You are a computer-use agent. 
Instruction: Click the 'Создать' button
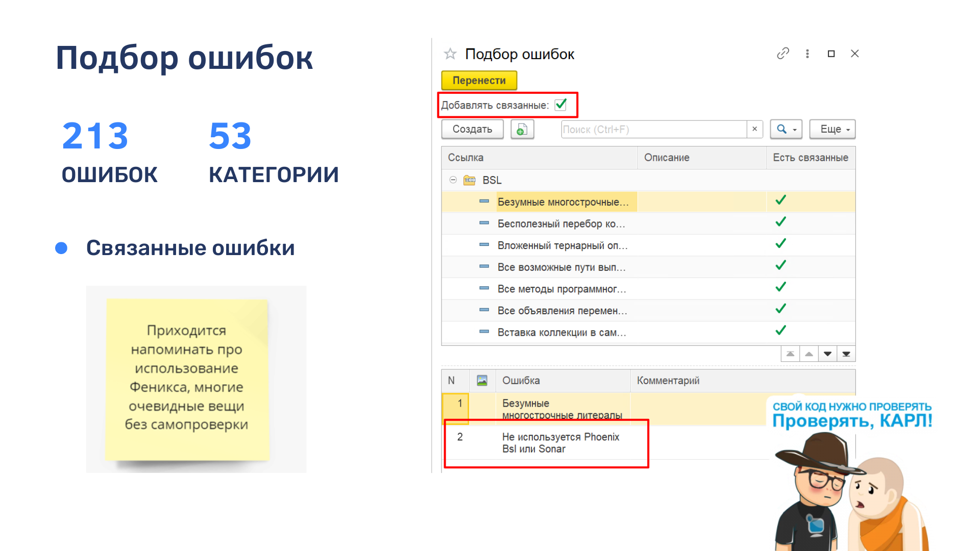click(472, 130)
